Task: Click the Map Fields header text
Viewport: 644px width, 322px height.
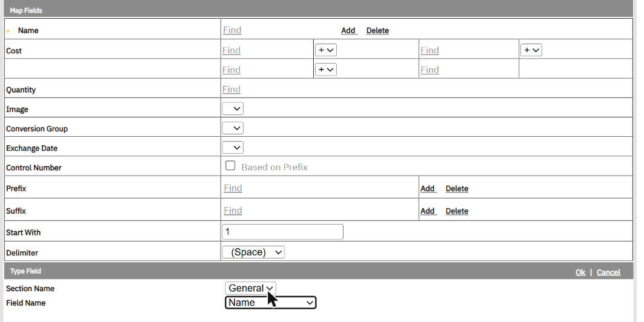Action: click(26, 11)
